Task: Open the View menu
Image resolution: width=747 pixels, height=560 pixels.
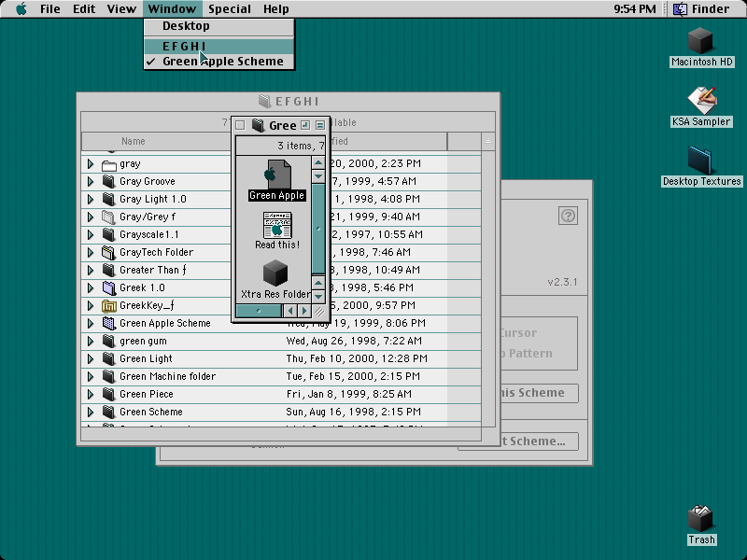Action: tap(121, 8)
